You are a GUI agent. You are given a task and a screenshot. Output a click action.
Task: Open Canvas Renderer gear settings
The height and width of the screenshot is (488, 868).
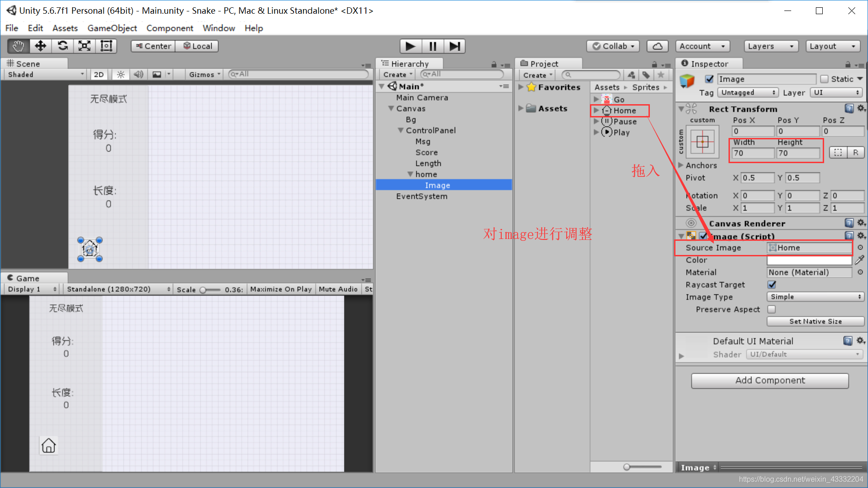pos(861,223)
